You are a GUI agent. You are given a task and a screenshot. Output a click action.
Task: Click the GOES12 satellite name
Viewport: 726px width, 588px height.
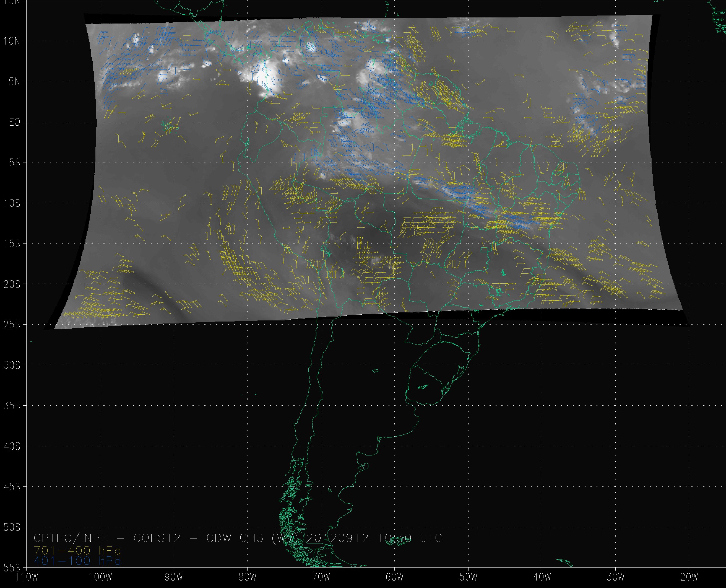tap(157, 538)
